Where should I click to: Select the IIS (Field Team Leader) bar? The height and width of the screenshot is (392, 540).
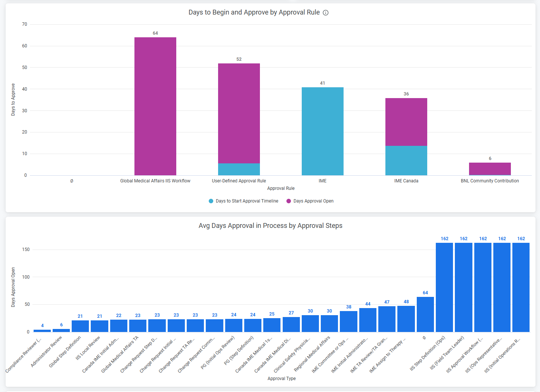pos(463,287)
